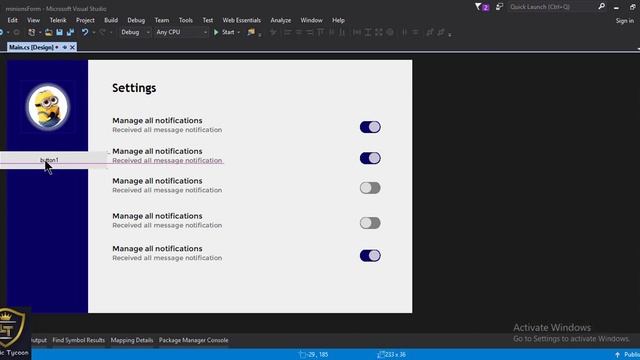Click the Align Tops layout icon
This screenshot has height=360, width=640.
click(x=321, y=32)
